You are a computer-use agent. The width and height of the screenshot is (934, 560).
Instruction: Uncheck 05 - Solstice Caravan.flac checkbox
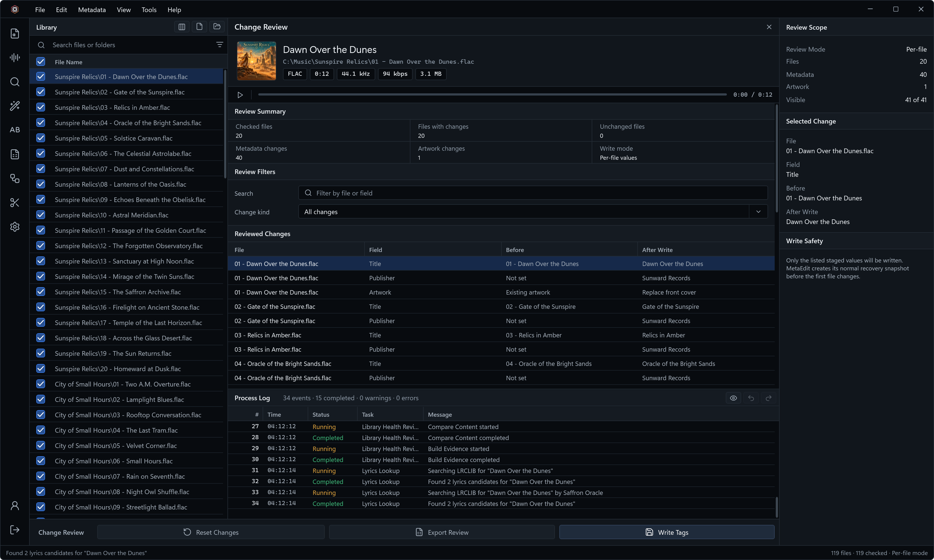(41, 138)
